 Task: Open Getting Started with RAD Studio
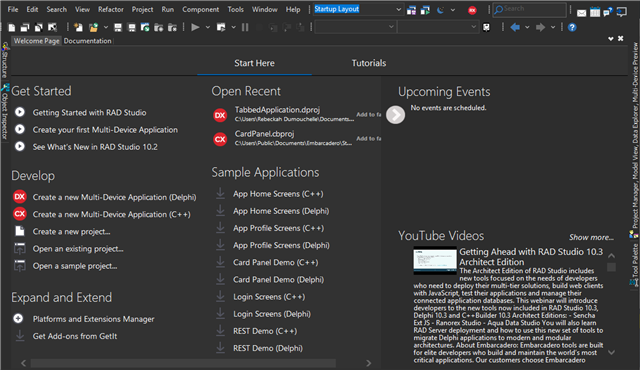pos(89,113)
